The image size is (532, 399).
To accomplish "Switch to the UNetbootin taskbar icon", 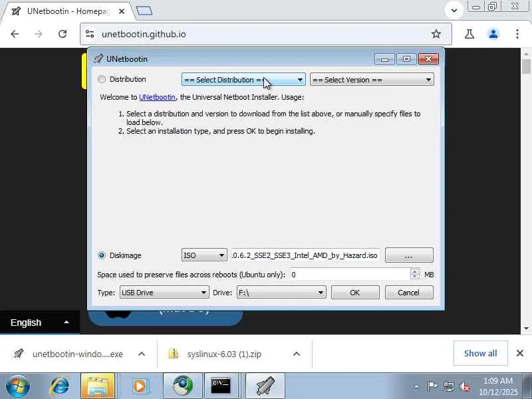I will click(x=265, y=386).
